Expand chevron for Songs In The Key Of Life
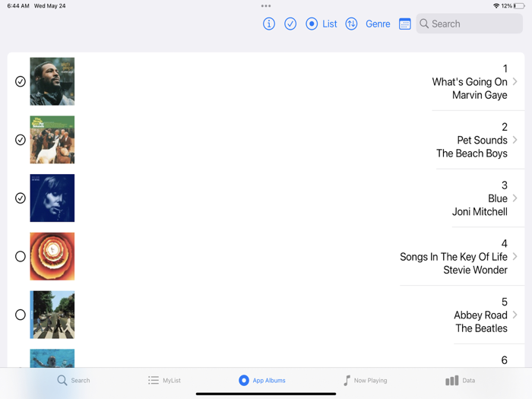Viewport: 532px width, 399px height. 515,257
